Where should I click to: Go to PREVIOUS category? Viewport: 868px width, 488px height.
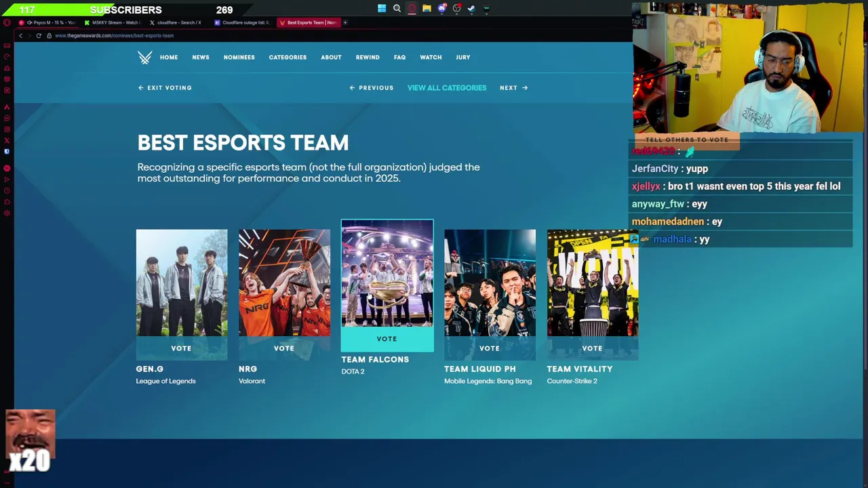tap(372, 87)
